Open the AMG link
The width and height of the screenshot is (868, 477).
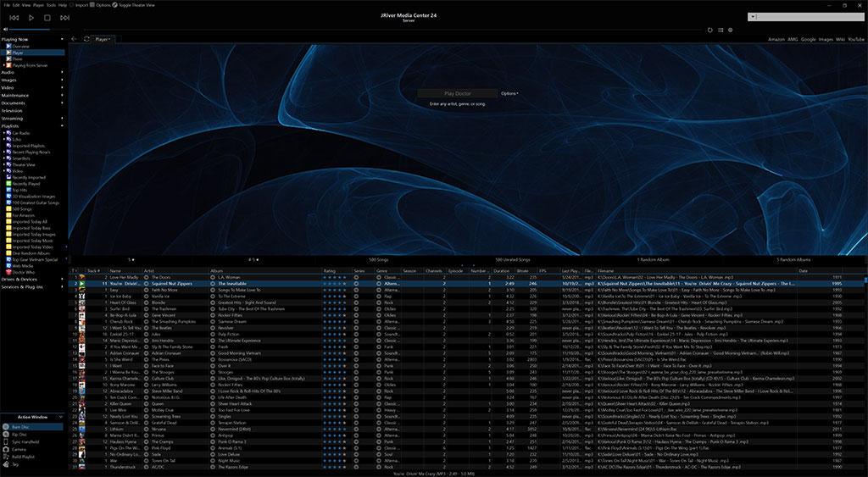793,39
